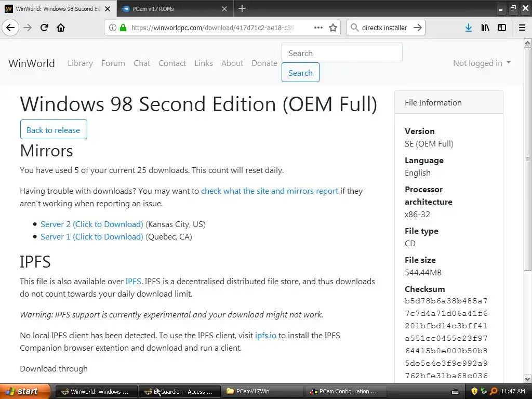Open the About nav item

click(232, 63)
